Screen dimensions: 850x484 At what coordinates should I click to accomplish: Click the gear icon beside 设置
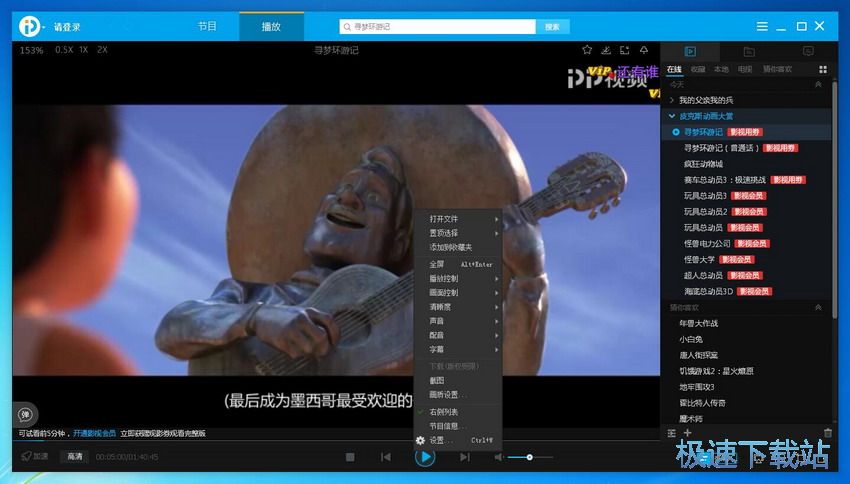coord(420,441)
